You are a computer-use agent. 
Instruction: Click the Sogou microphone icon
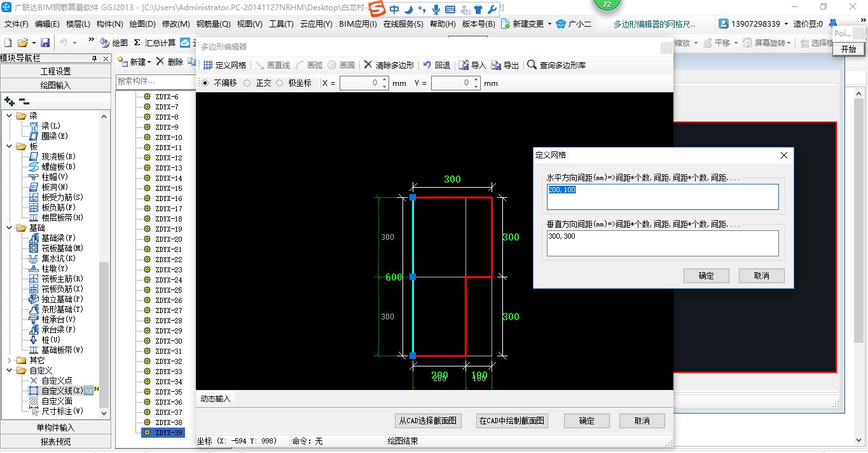(x=436, y=10)
